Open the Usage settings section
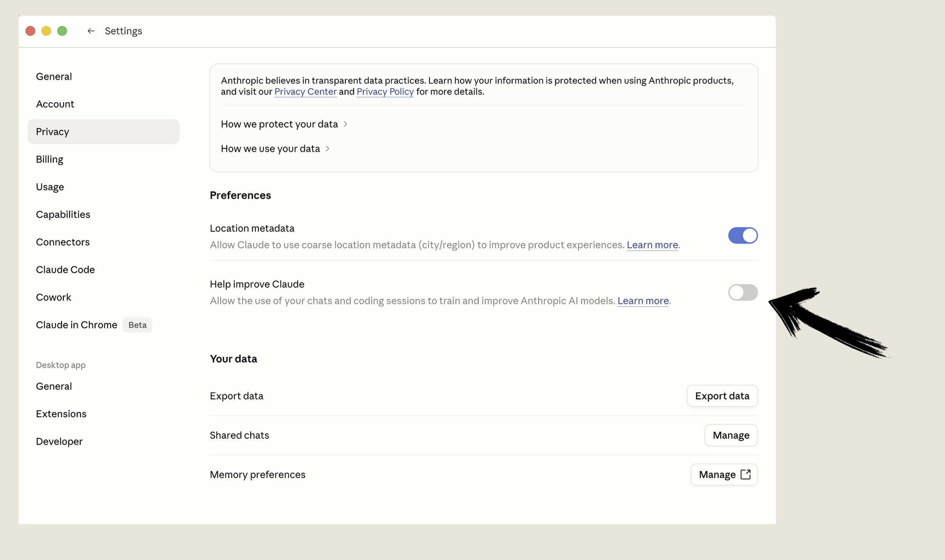Viewport: 945px width, 560px height. [x=103, y=187]
